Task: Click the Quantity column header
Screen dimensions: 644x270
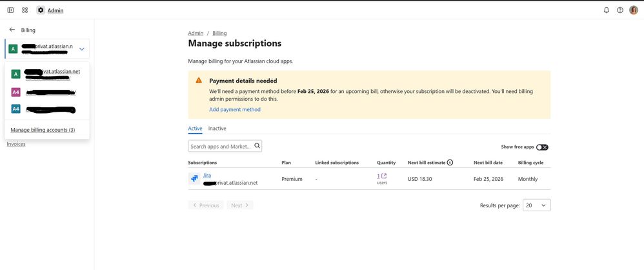Action: coord(386,163)
